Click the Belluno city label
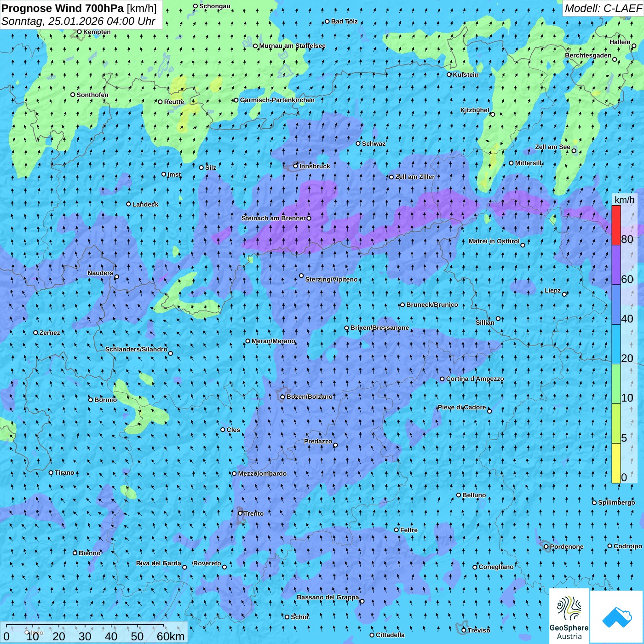The width and height of the screenshot is (644, 644). click(474, 495)
